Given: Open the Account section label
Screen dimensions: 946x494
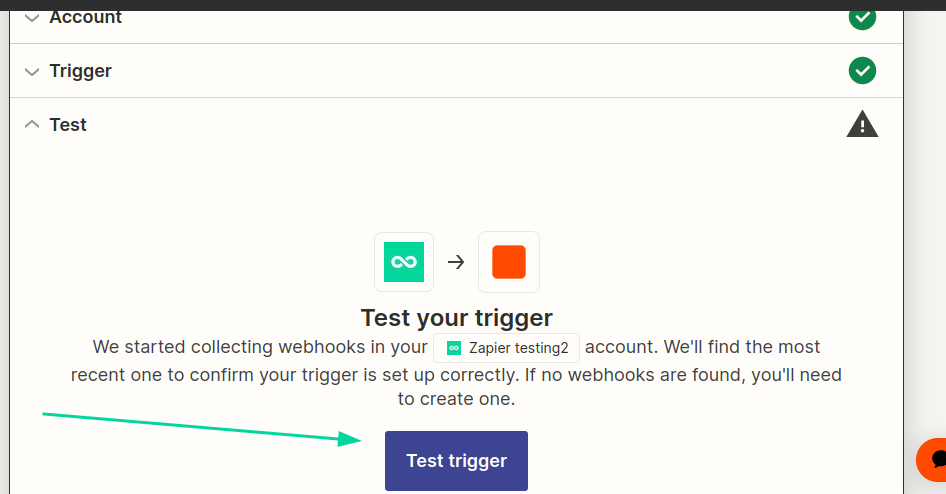Looking at the screenshot, I should coord(86,17).
